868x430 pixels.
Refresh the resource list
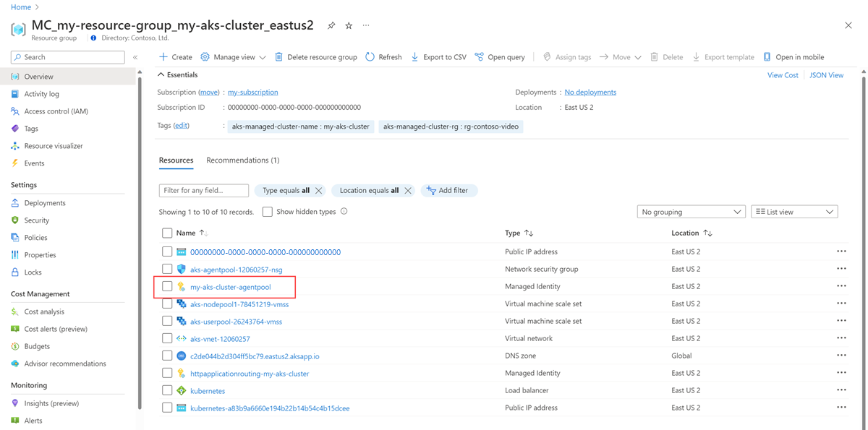[383, 57]
